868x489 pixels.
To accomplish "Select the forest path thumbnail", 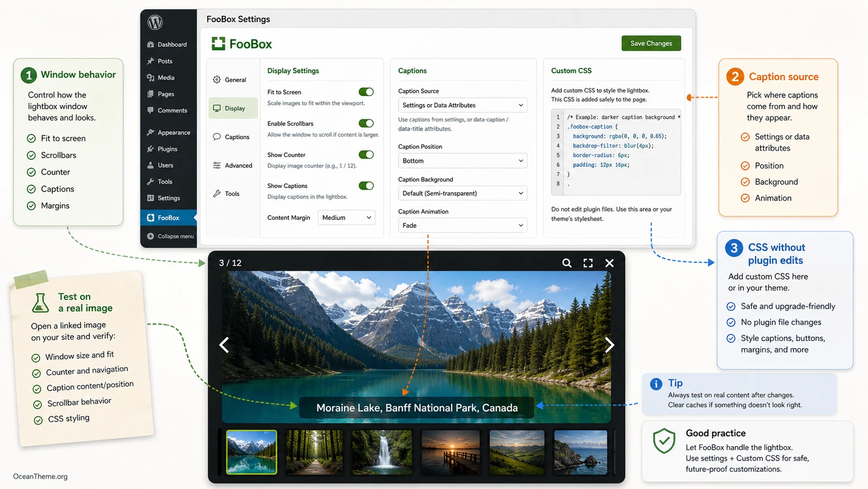I will [315, 452].
